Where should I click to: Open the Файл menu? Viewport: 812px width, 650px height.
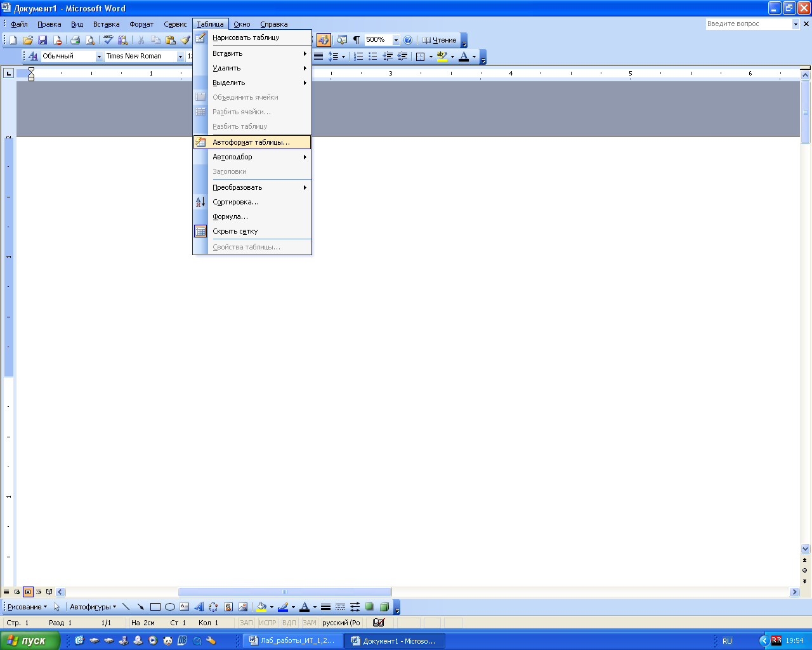click(19, 24)
